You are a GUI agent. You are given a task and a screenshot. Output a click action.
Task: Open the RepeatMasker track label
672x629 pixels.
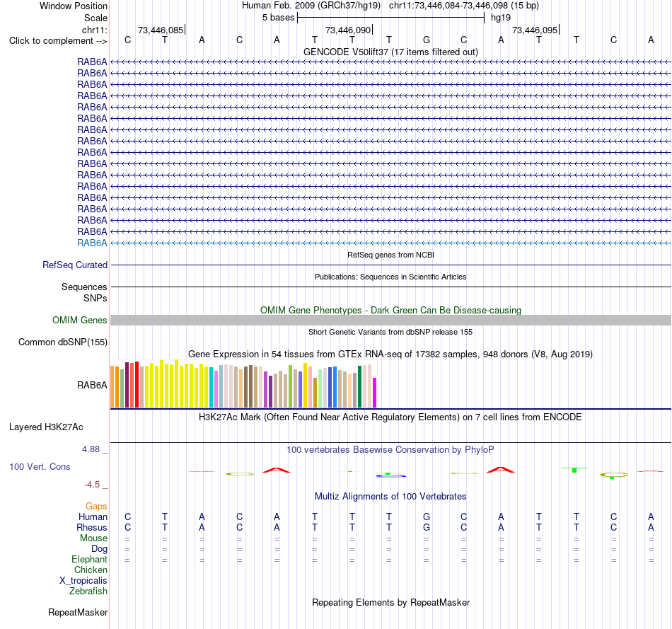pos(78,612)
